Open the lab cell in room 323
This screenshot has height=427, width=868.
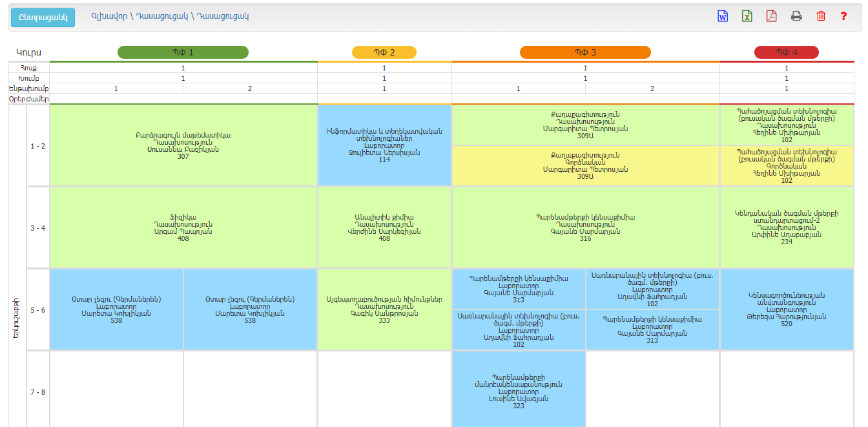coord(519,389)
